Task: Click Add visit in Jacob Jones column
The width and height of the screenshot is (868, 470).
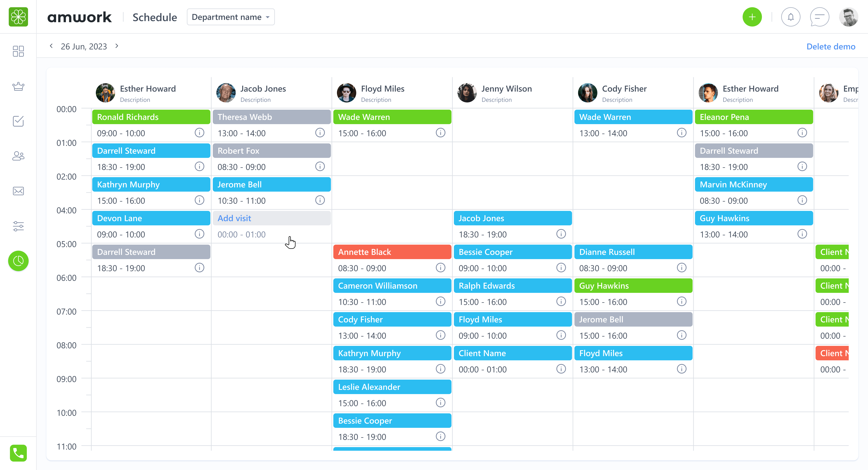Action: (x=234, y=218)
